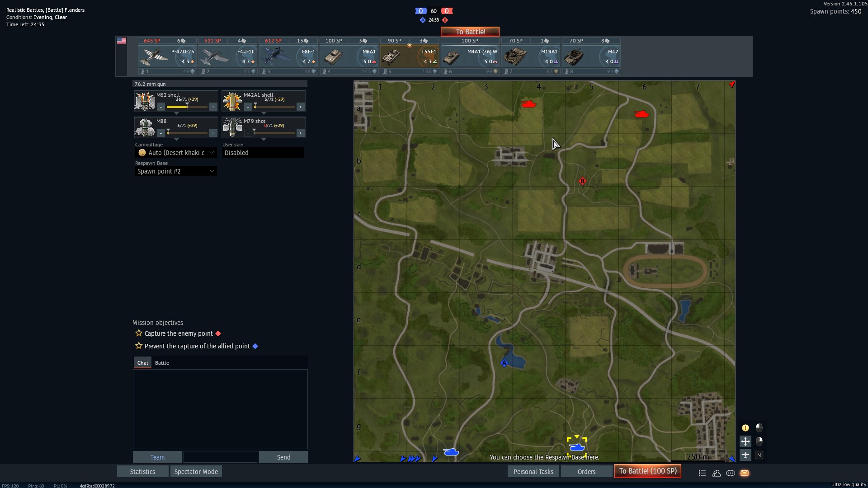The width and height of the screenshot is (868, 488).
Task: Open Personal Tasks
Action: tap(533, 472)
